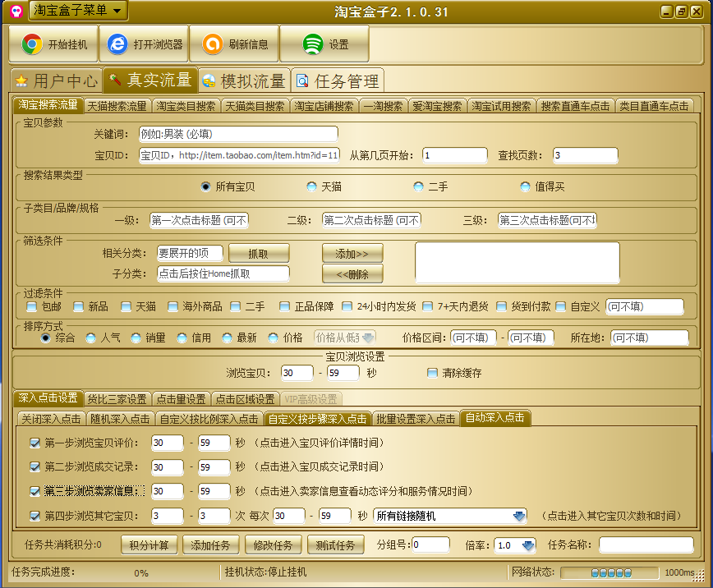713x588 pixels.
Task: Select the 所有宝贝 radio button
Action: [x=206, y=186]
